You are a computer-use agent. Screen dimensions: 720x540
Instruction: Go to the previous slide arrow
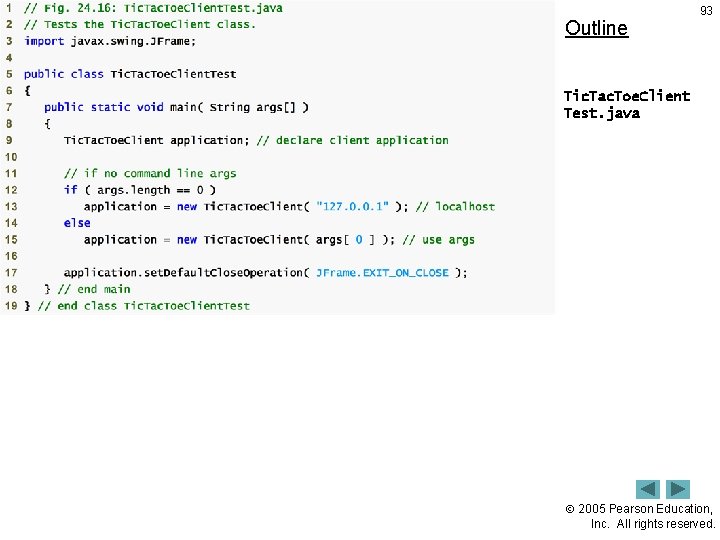click(x=647, y=489)
